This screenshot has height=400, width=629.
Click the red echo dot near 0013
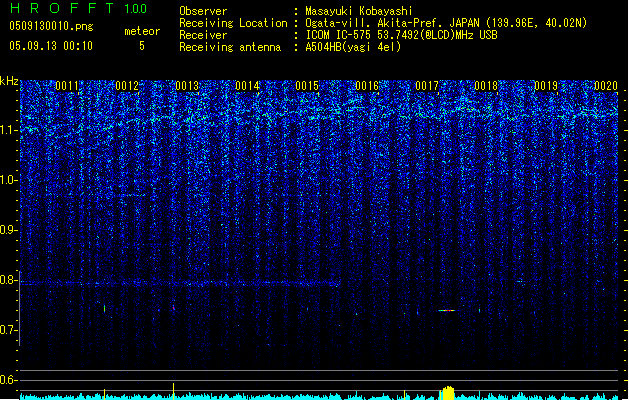coord(174,308)
